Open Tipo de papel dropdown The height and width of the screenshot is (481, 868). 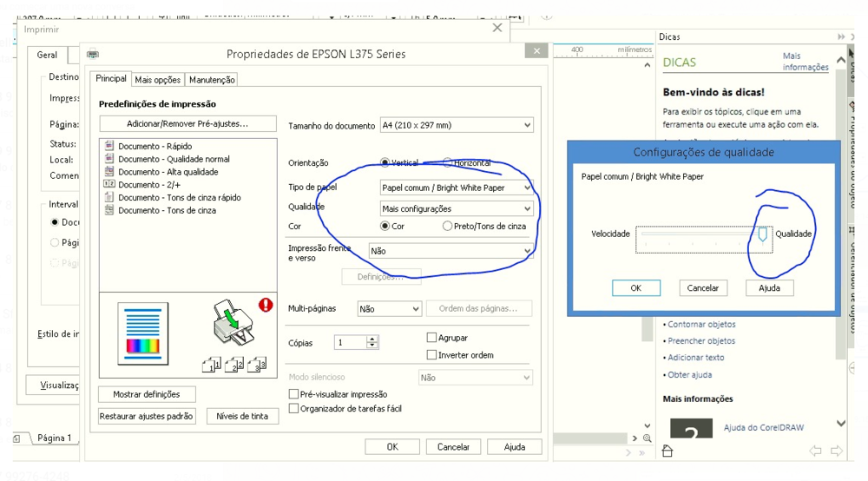[457, 188]
